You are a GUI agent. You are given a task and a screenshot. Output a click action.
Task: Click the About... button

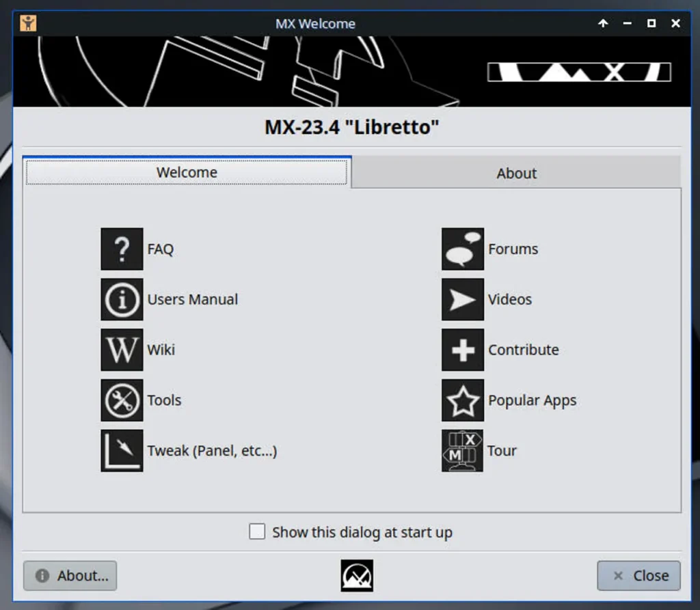click(x=70, y=576)
